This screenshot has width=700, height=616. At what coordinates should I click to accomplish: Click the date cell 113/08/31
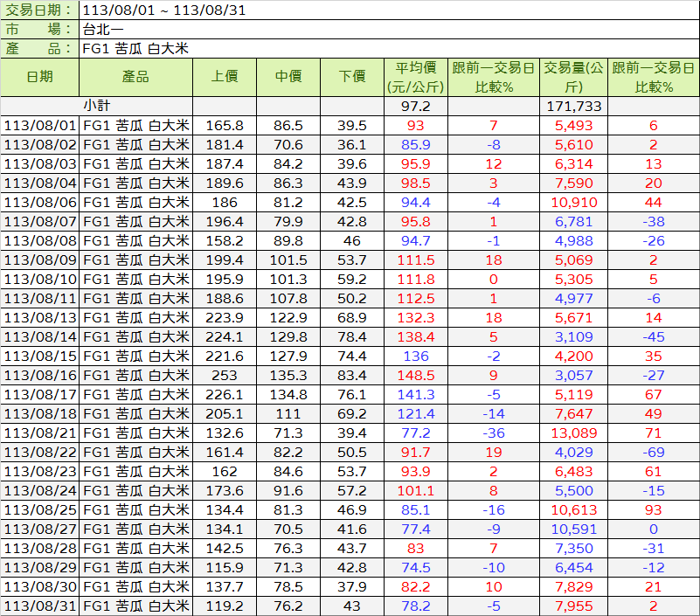point(41,606)
